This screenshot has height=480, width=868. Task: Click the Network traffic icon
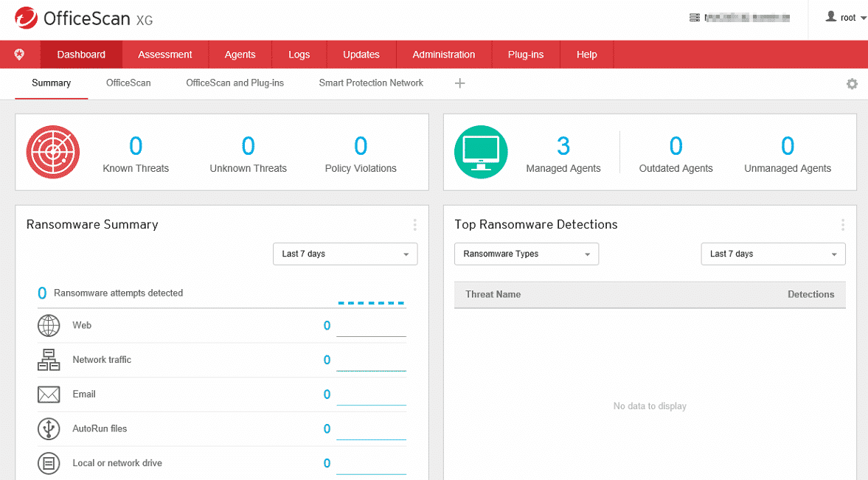point(49,360)
